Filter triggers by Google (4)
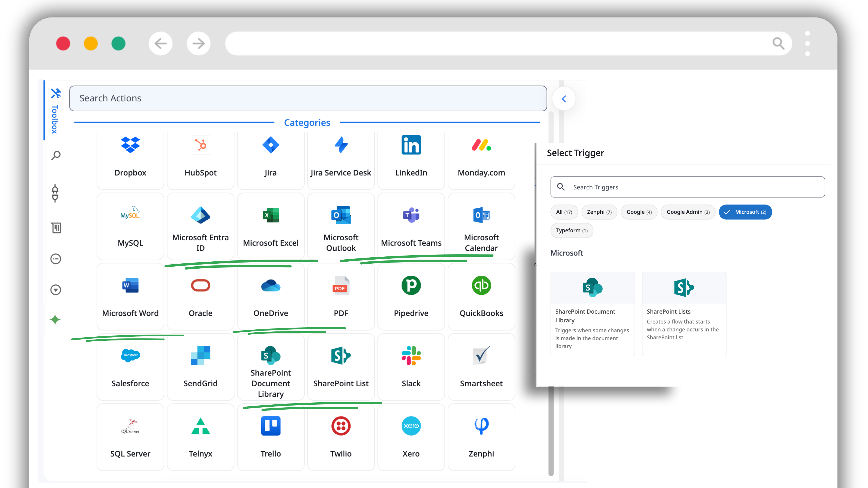Viewport: 868px width, 488px height. 639,212
